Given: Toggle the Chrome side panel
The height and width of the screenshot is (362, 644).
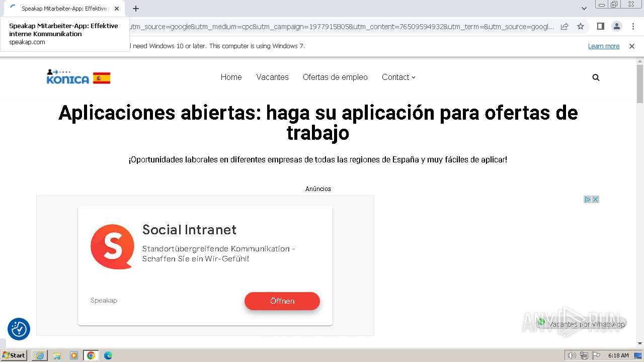Looking at the screenshot, I should tap(600, 26).
